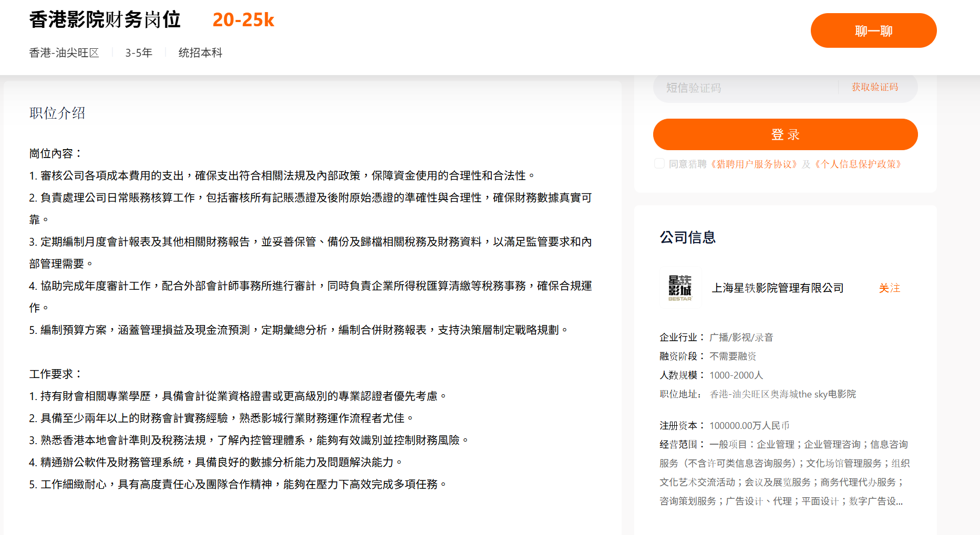980x535 pixels.
Task: Click the 短信验证码 verification code field
Action: (x=736, y=87)
